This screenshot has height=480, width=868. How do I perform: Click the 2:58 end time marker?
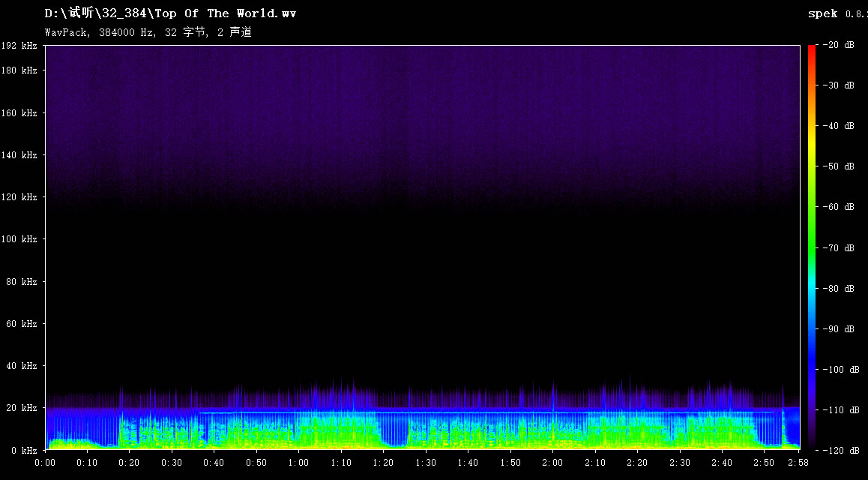coord(799,463)
